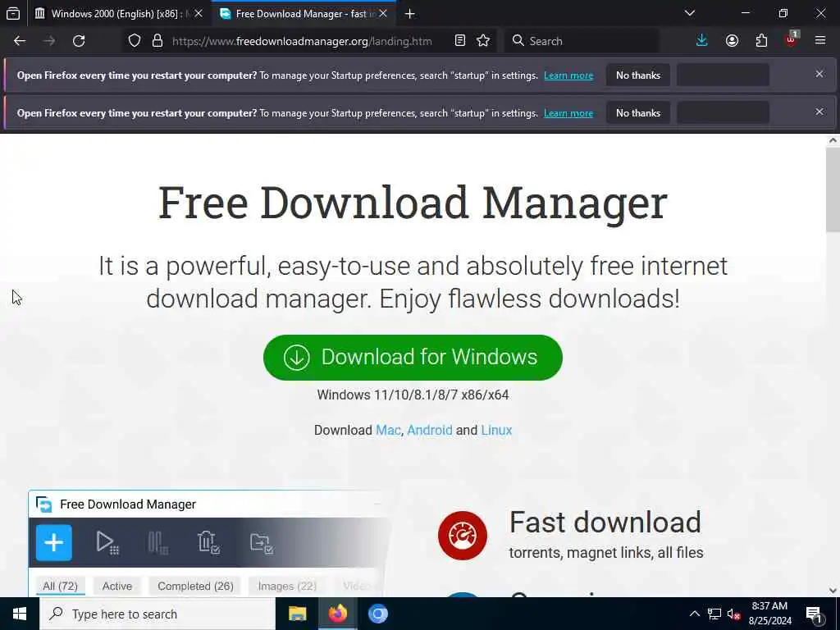
Task: Close the Windows 2000 tab
Action: coord(199,14)
